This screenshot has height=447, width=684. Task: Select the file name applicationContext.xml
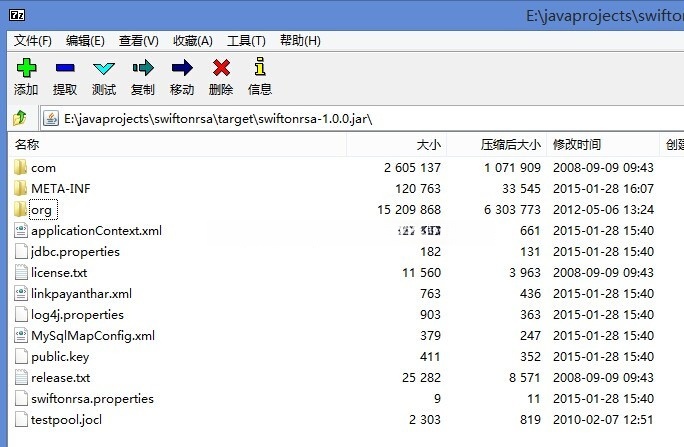click(96, 231)
